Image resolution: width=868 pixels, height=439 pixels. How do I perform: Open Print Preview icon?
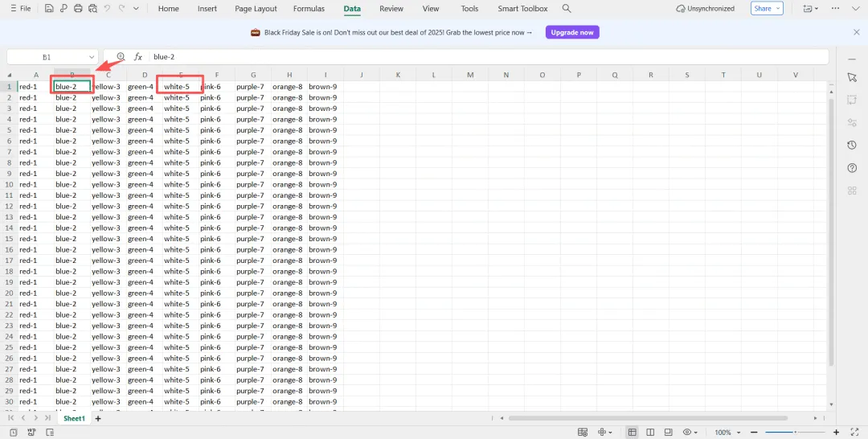click(92, 9)
